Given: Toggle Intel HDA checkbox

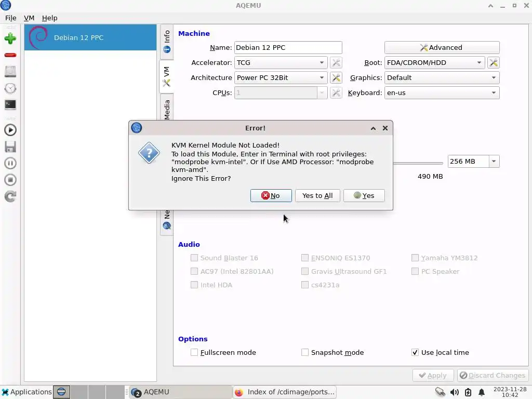Looking at the screenshot, I should click(194, 285).
